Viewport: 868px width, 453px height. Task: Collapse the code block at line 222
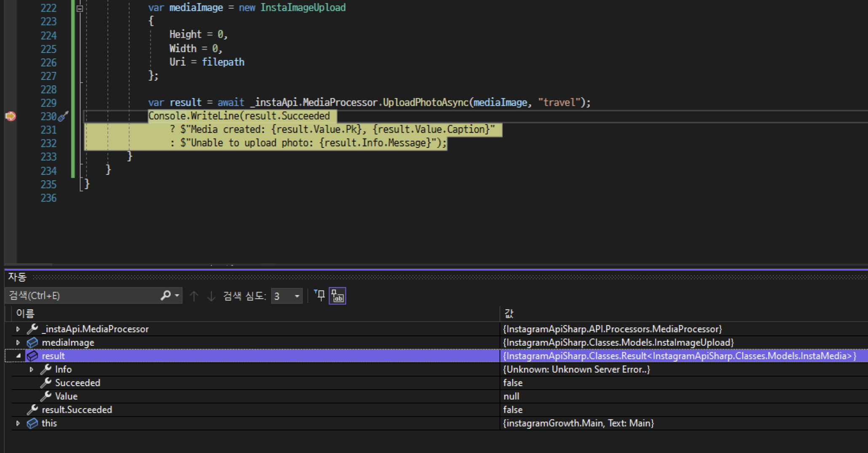pyautogui.click(x=80, y=8)
